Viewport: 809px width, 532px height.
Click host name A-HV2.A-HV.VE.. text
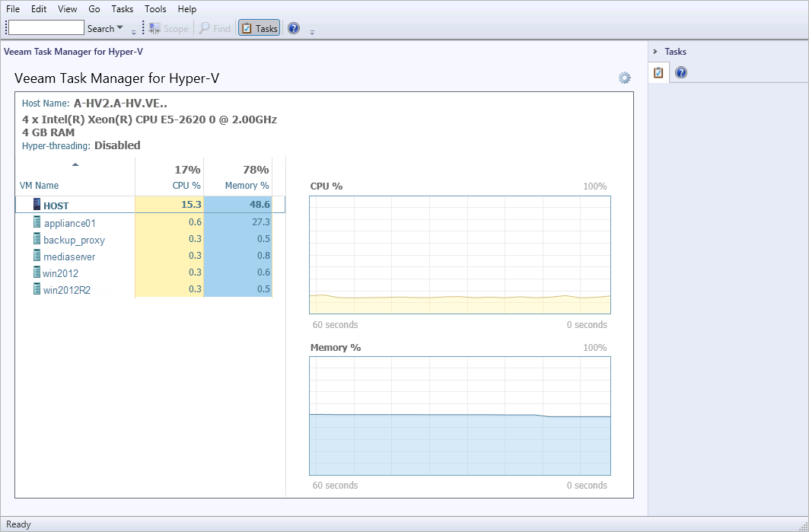120,104
